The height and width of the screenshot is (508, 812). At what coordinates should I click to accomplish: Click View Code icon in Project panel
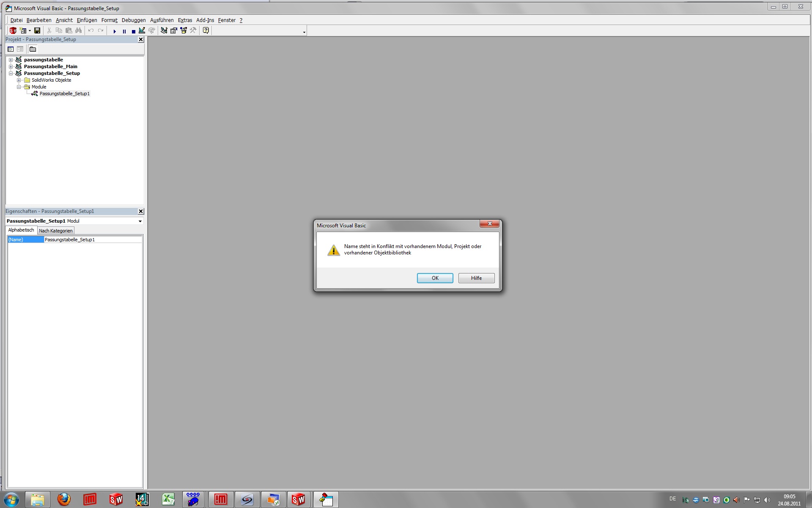[x=11, y=49]
